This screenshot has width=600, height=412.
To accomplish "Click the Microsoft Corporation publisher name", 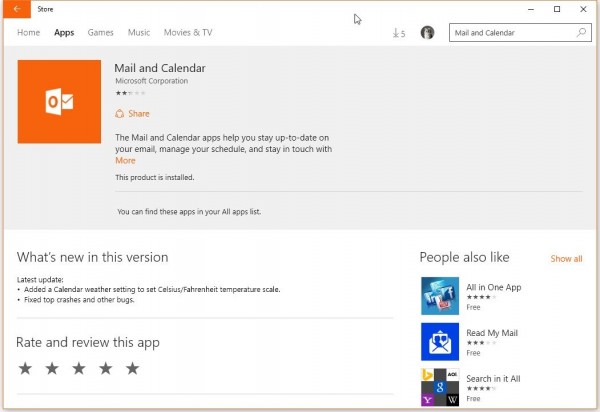I will pyautogui.click(x=152, y=81).
